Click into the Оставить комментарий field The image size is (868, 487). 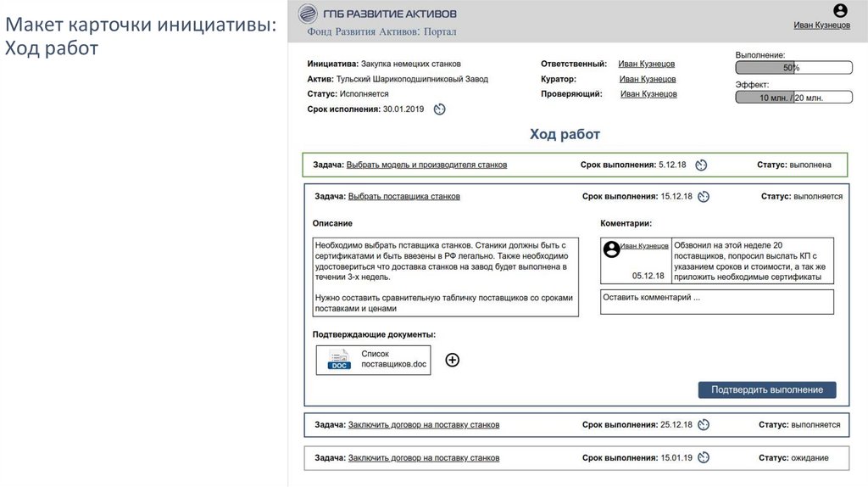tap(717, 302)
